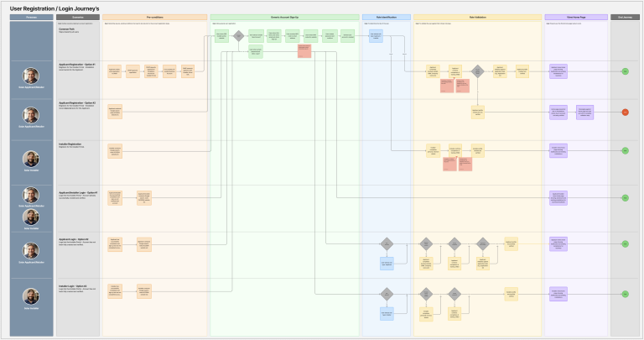The height and width of the screenshot is (340, 644).
Task: Select green end circle in Applicant Login Option #2 row
Action: tap(625, 244)
